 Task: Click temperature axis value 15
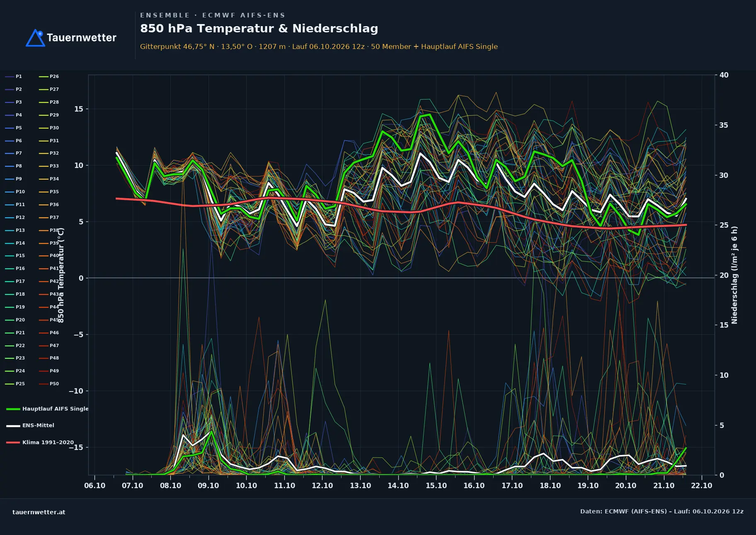click(x=79, y=109)
